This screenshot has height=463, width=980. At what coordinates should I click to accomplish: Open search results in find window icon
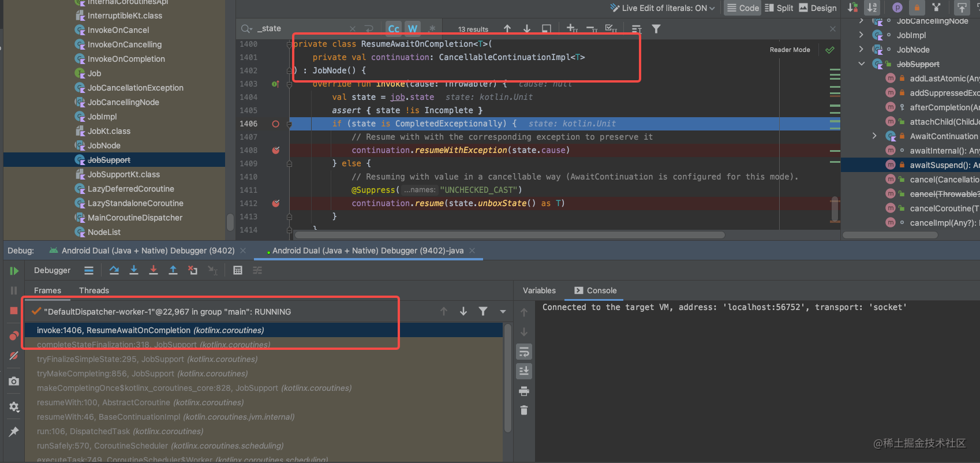click(547, 28)
